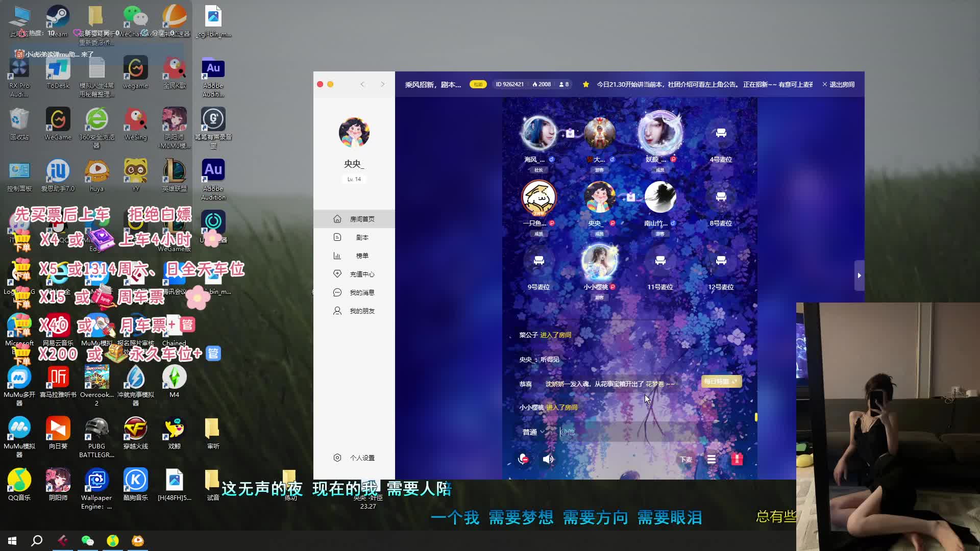
Task: Open the red gift box
Action: point(737,459)
